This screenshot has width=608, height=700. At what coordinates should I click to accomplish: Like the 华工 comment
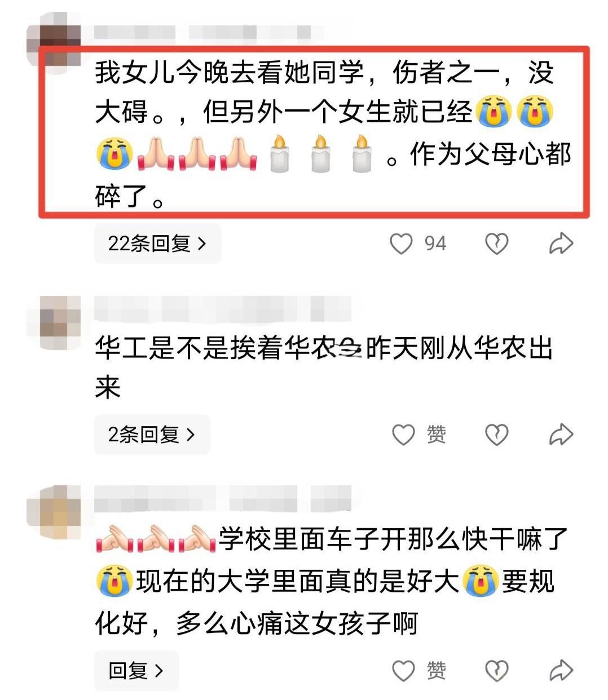(403, 435)
